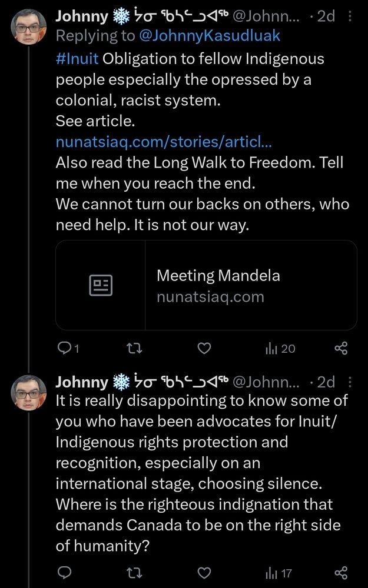Like the tweet about righteous indignation

204,573
